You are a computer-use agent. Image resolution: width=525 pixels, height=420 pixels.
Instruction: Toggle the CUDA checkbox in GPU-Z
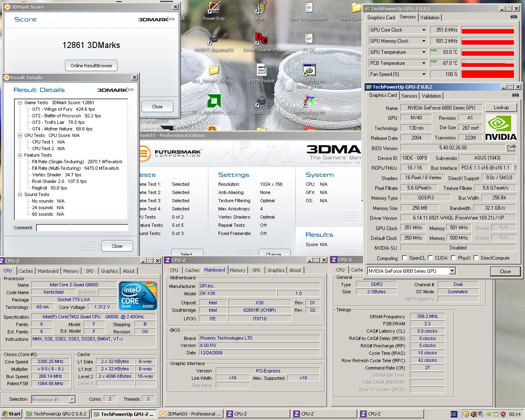(x=430, y=258)
